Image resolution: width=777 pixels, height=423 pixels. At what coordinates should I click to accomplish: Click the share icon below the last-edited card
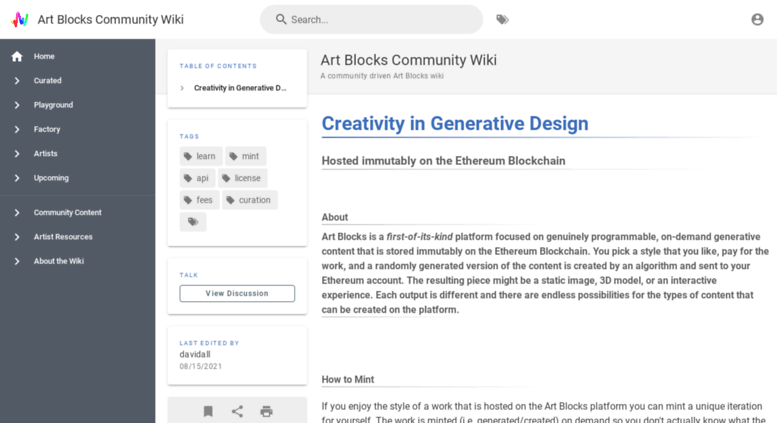(237, 411)
